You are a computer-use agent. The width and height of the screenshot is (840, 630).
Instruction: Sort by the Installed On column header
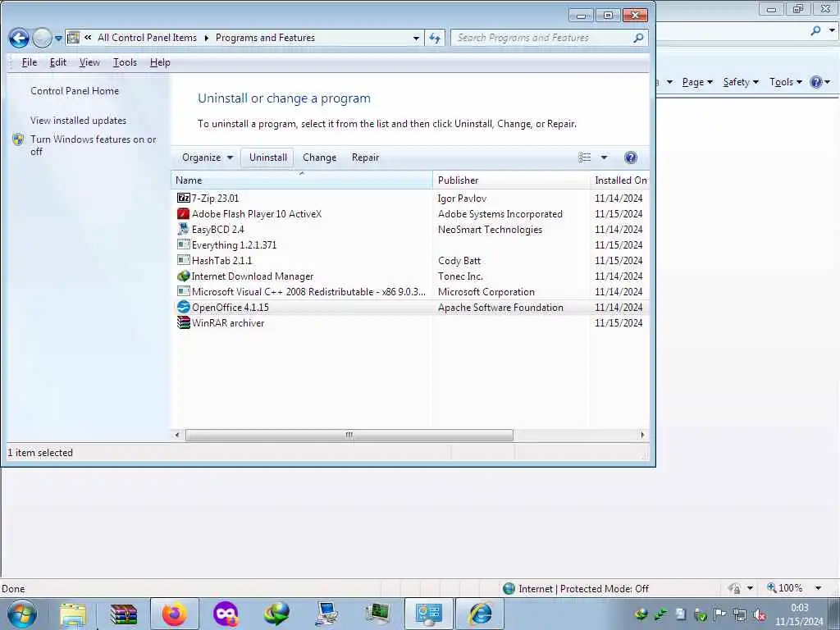click(620, 180)
